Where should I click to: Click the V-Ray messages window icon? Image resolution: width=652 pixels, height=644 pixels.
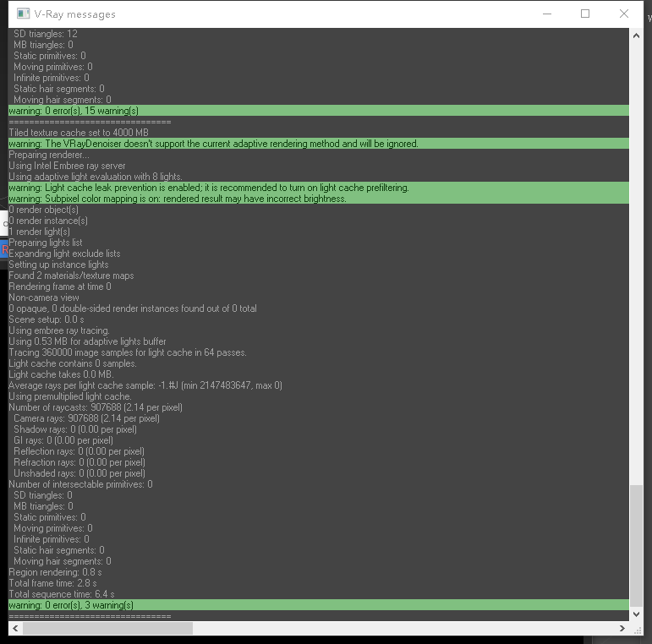point(24,14)
